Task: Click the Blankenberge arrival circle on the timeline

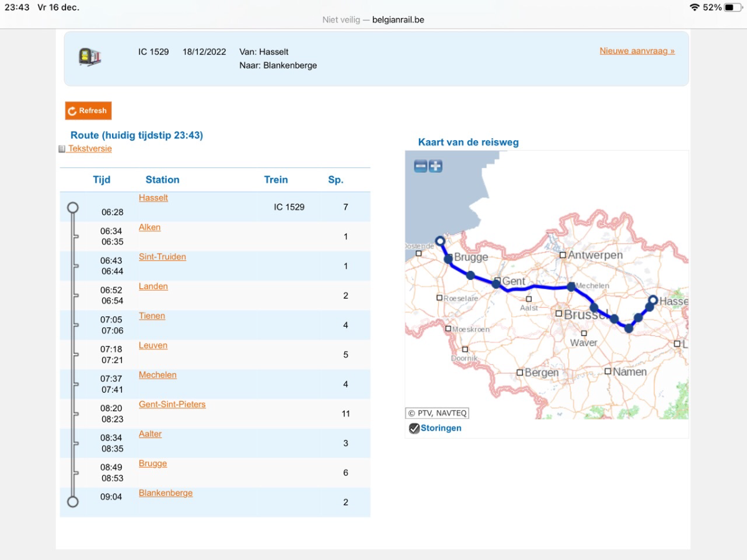Action: coord(73,502)
